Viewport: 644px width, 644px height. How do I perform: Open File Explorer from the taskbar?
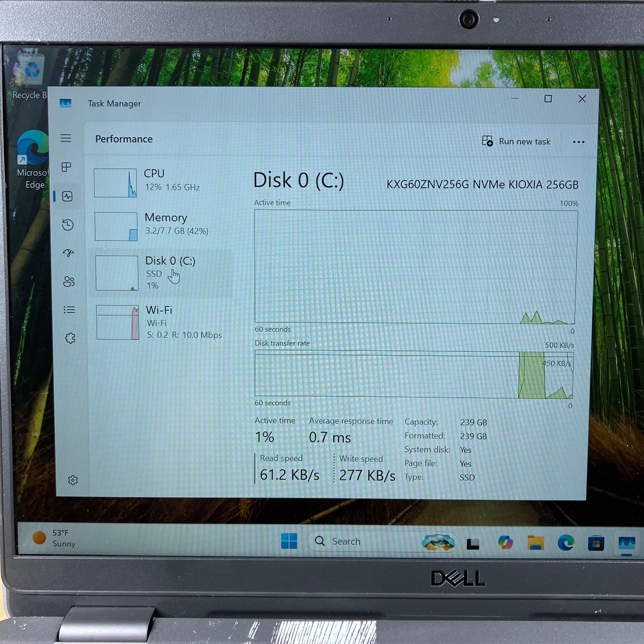[x=535, y=543]
